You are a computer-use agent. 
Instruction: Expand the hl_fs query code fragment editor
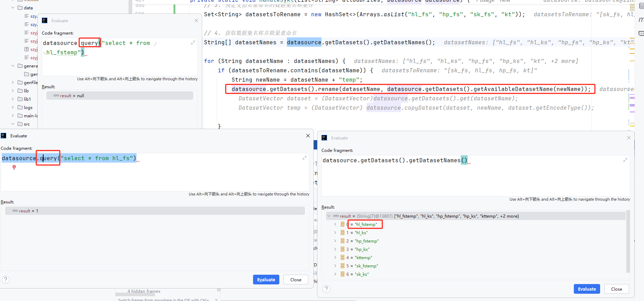point(304,158)
